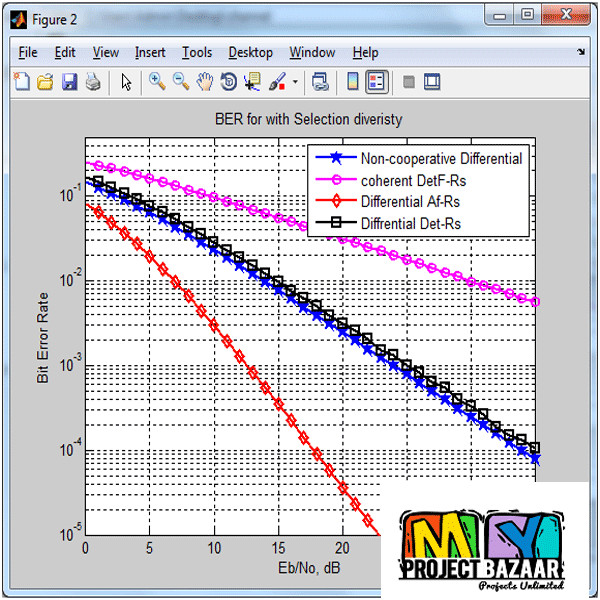Click the Insert Colorbar button

[352, 82]
